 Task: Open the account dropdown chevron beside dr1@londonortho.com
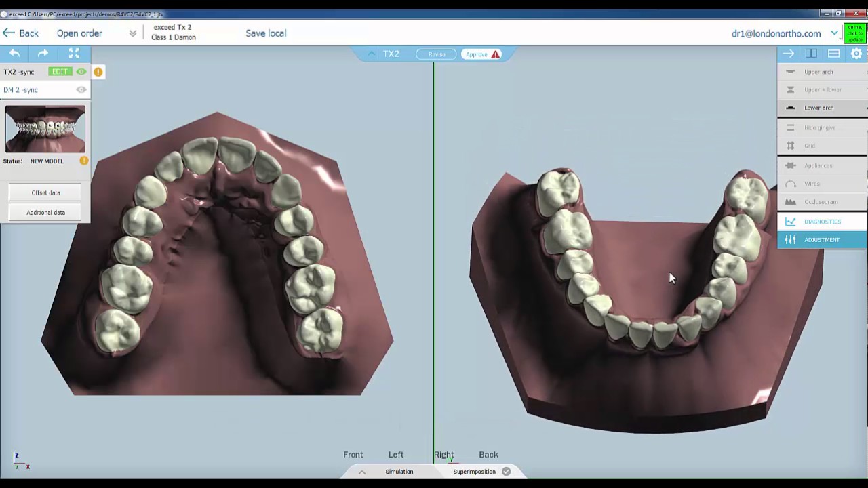tap(835, 33)
